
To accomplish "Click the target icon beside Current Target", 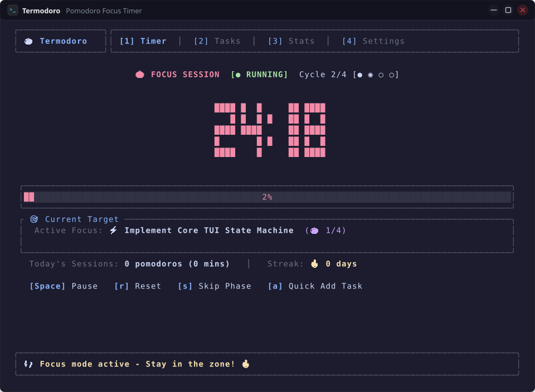I will [34, 219].
